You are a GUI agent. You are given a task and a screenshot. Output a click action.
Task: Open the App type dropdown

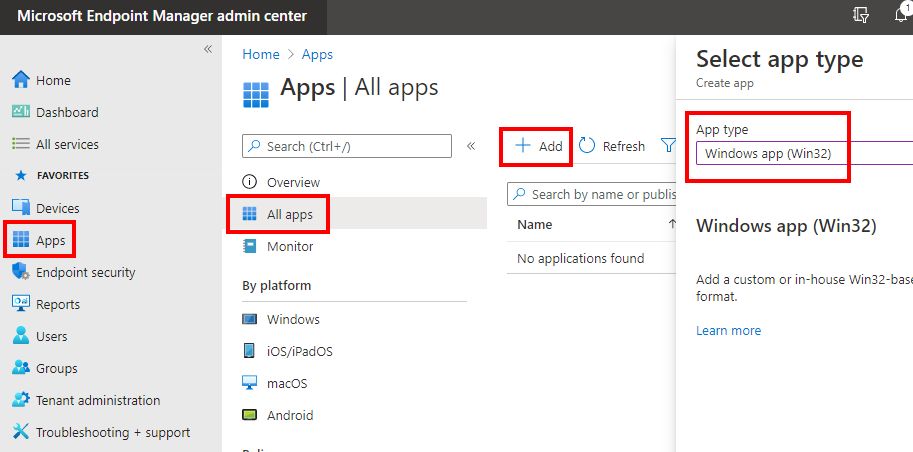pos(804,154)
